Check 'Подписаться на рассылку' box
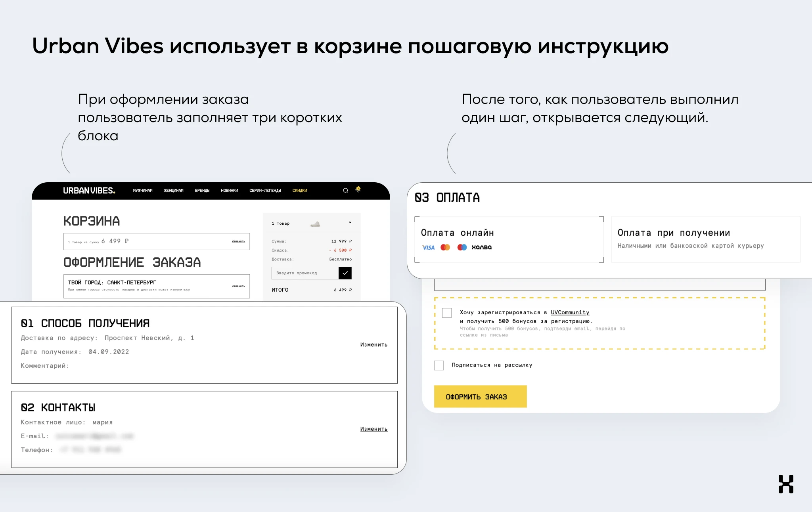The width and height of the screenshot is (812, 512). click(x=439, y=365)
